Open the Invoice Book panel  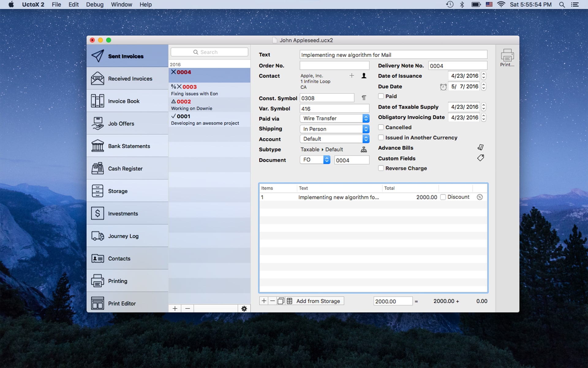(x=126, y=101)
